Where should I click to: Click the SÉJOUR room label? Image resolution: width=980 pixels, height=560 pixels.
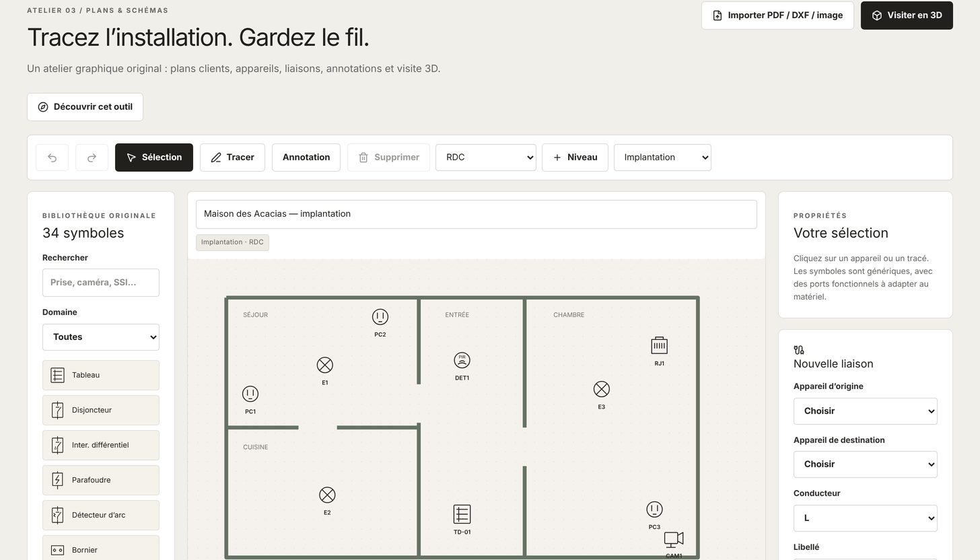(x=256, y=315)
